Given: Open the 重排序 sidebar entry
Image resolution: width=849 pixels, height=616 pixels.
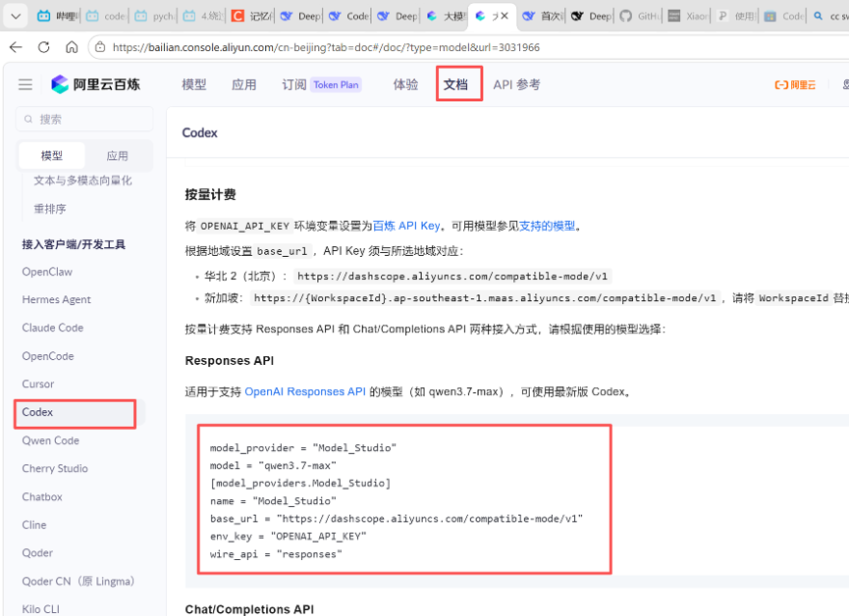Looking at the screenshot, I should click(50, 209).
